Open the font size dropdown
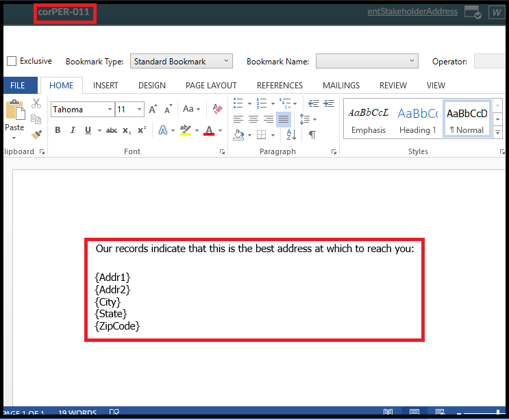Viewport: 509px width, 420px height. point(139,110)
